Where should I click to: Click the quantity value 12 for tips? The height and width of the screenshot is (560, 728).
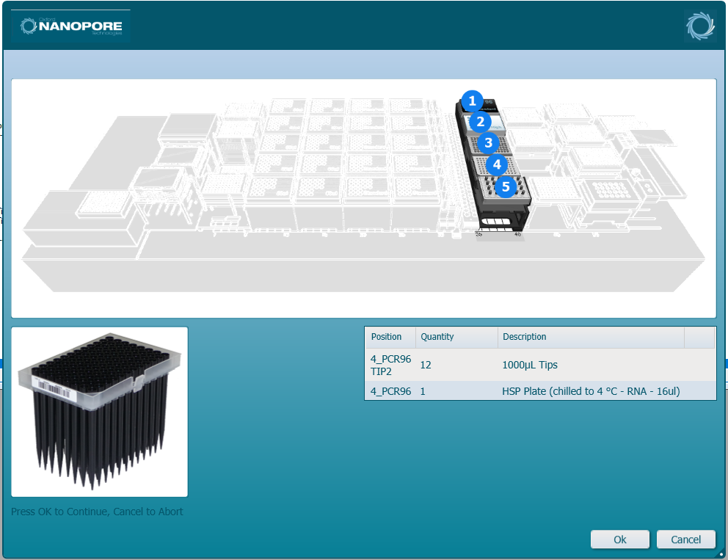pyautogui.click(x=426, y=365)
